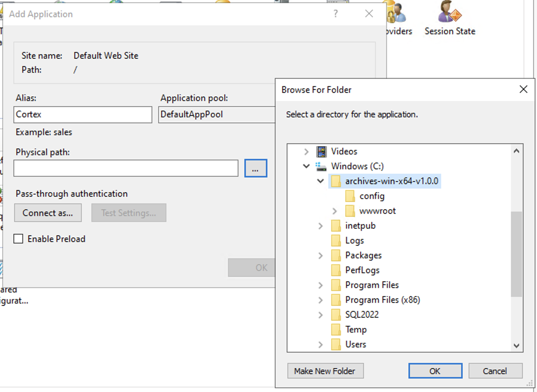537x392 pixels.
Task: Select the SQL2022 folder label
Action: (x=362, y=315)
